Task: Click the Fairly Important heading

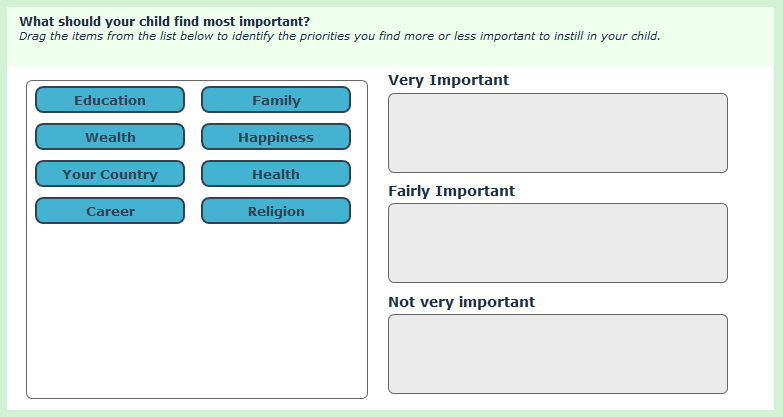Action: click(x=451, y=191)
